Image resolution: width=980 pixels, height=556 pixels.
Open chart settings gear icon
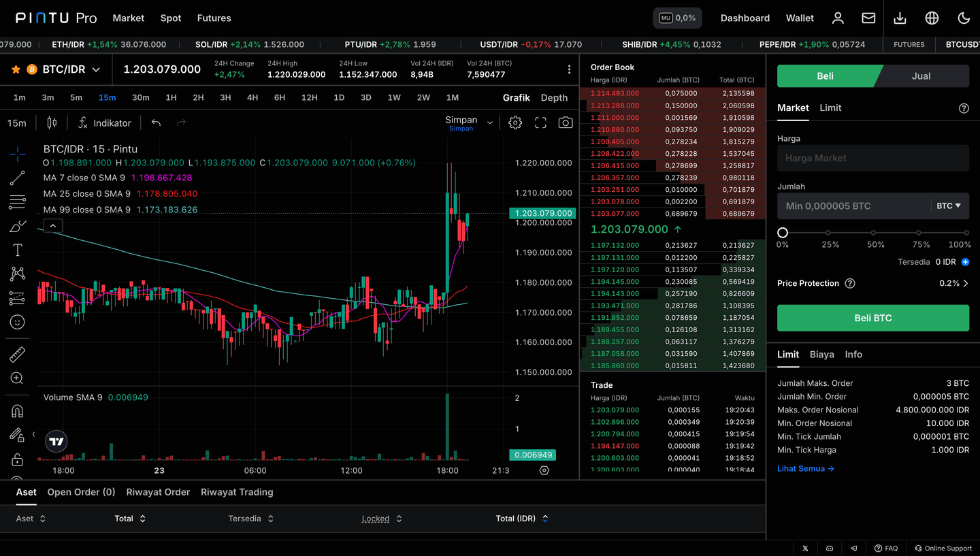[x=515, y=123]
